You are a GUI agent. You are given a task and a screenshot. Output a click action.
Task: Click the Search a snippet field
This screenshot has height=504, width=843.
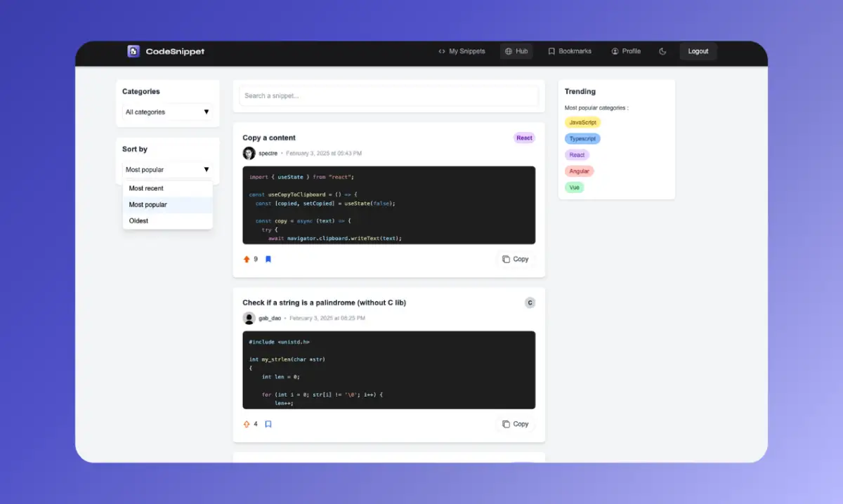pos(388,95)
